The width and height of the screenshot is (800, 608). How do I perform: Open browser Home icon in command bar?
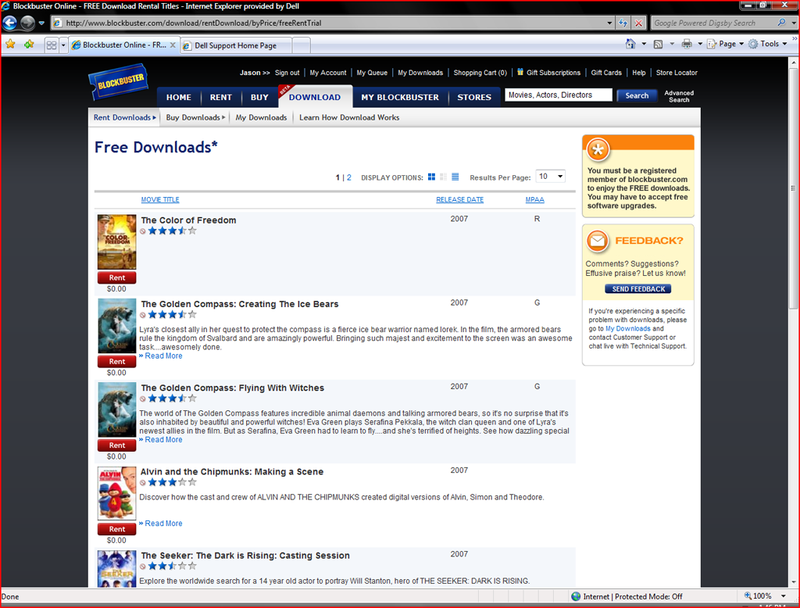[x=631, y=44]
